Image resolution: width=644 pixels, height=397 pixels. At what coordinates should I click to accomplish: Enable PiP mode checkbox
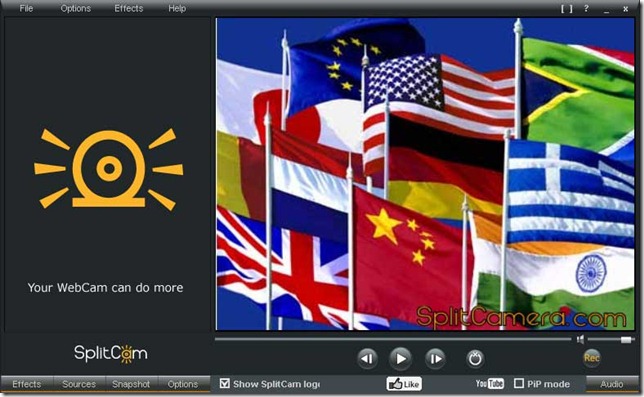[x=519, y=383]
